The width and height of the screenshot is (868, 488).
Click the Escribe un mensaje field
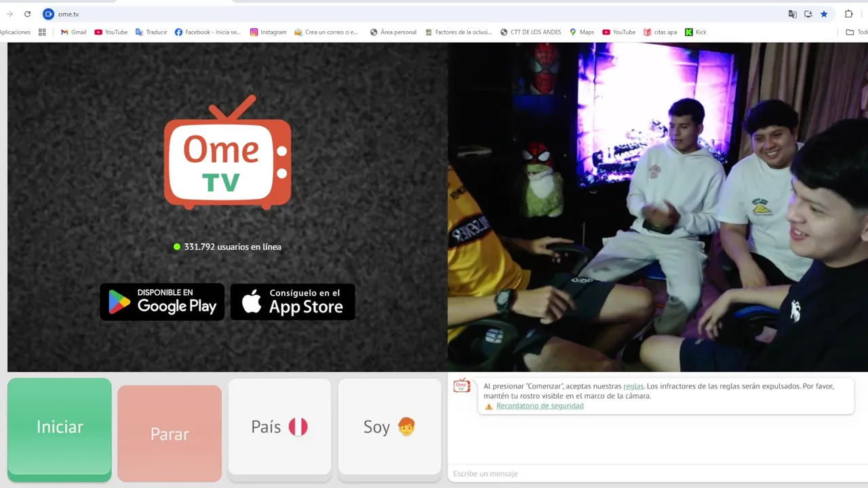656,474
